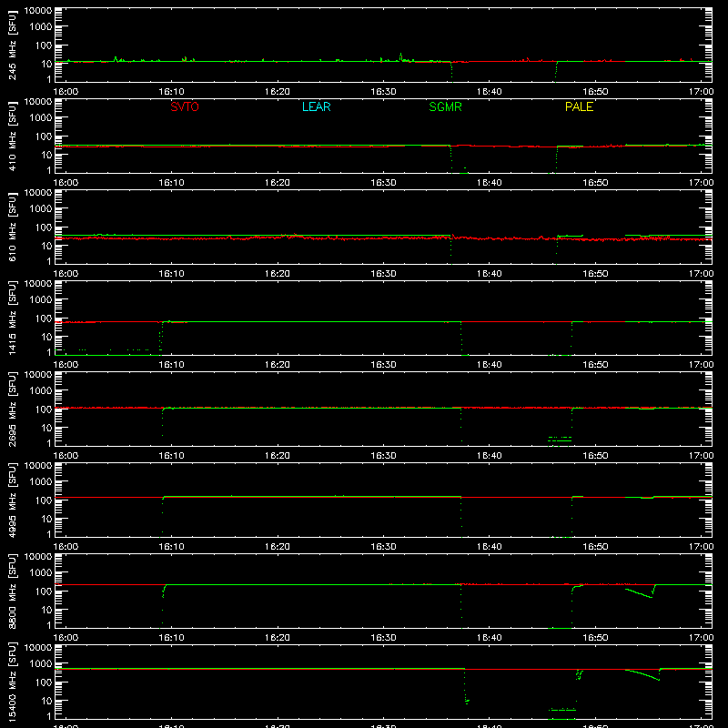Click the curved green dip in 15400 MHz trace
This screenshot has height=728, width=728.
(x=643, y=674)
